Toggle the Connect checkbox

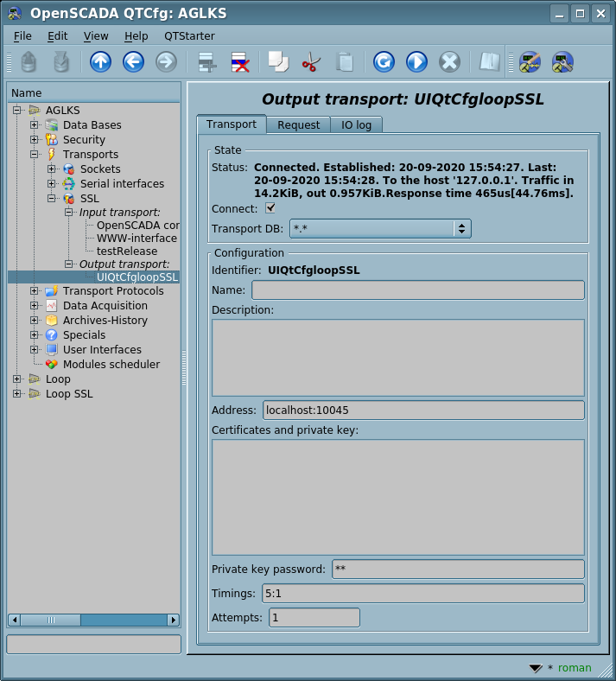(x=270, y=208)
